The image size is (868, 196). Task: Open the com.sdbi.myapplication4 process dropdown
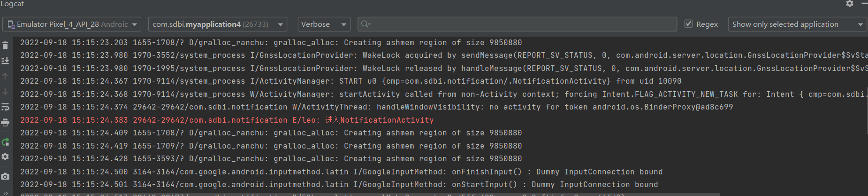click(218, 24)
